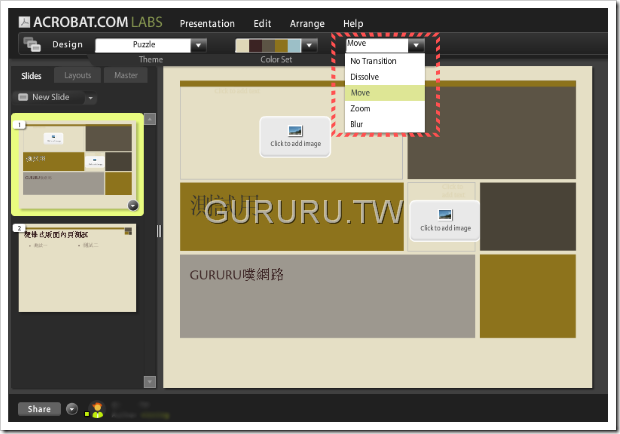Collapse the transition Move dropdown arrow

point(416,45)
